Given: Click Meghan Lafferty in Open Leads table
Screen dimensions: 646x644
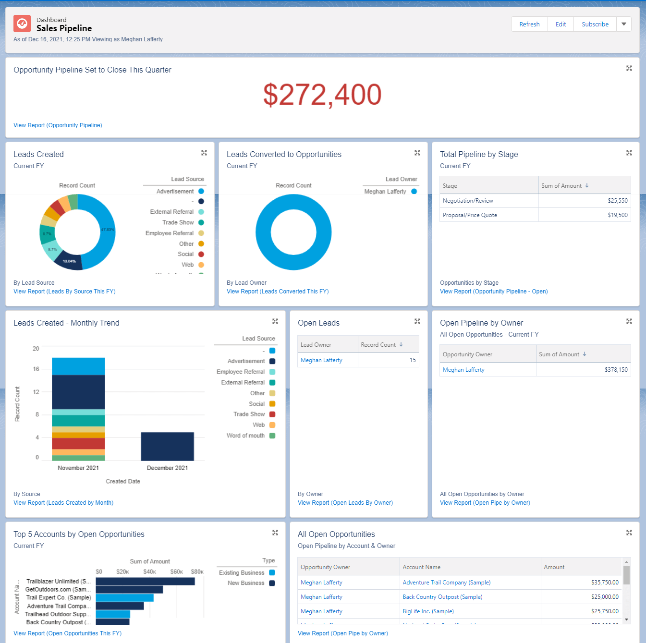Looking at the screenshot, I should (x=321, y=360).
